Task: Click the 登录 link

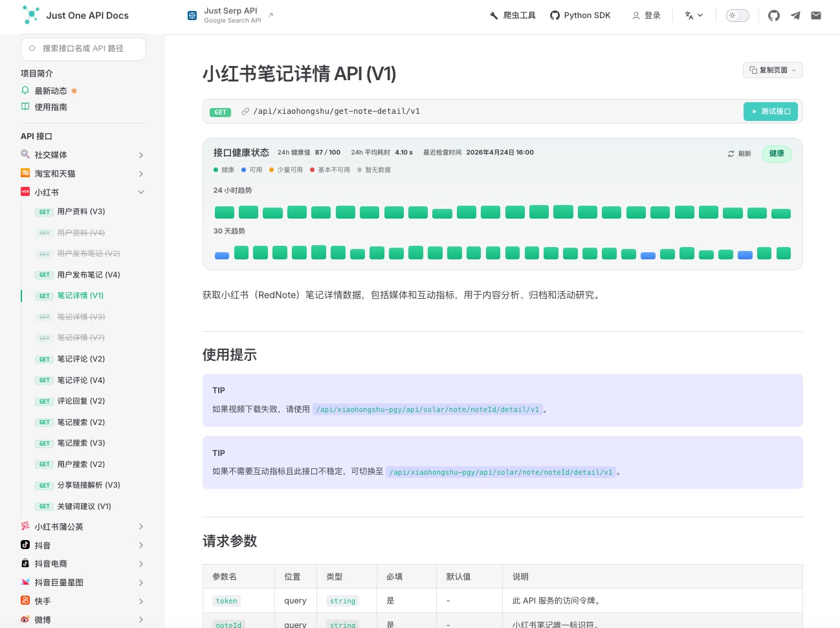Action: coord(646,16)
